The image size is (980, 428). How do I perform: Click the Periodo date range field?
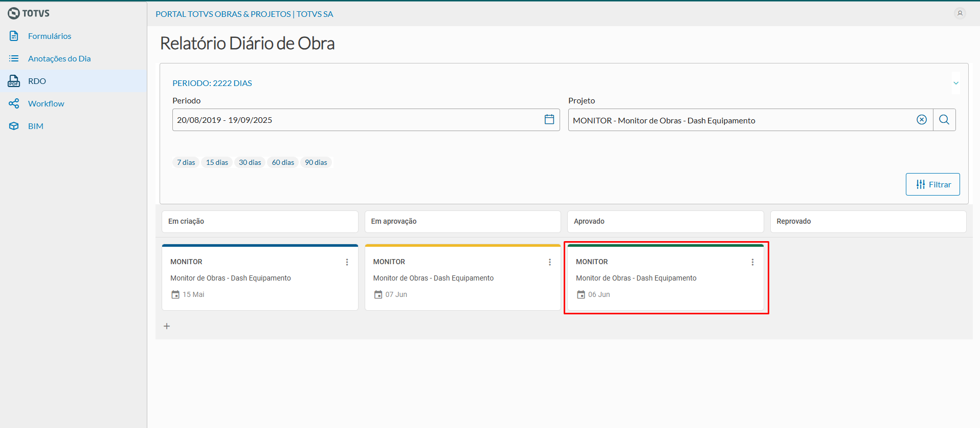click(358, 120)
